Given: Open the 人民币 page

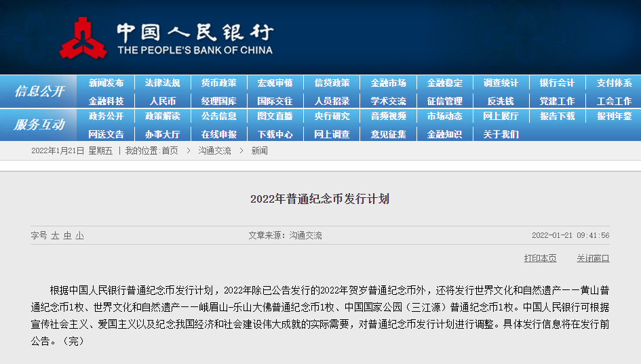Looking at the screenshot, I should pyautogui.click(x=162, y=101).
